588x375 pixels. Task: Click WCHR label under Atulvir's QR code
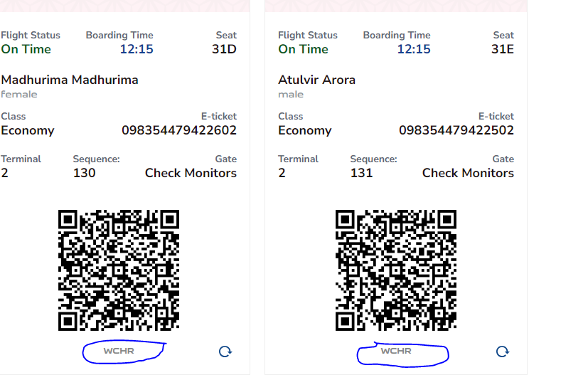tap(396, 351)
